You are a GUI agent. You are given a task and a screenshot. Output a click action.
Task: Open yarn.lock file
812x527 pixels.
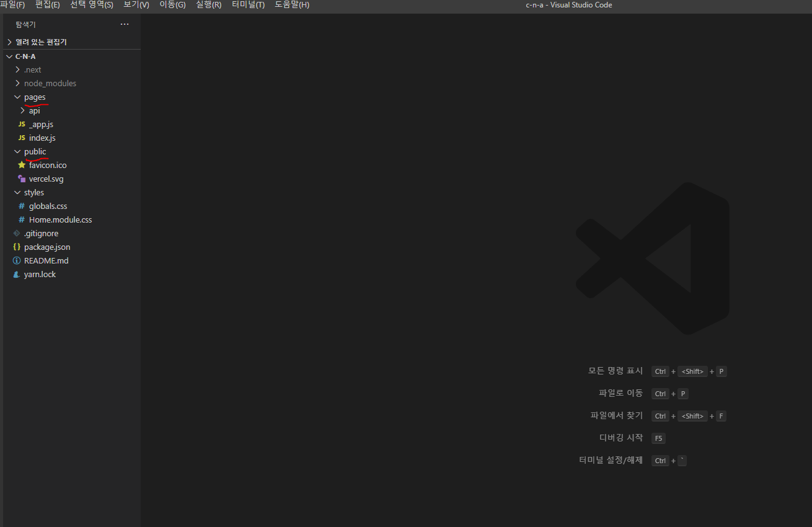tap(40, 274)
